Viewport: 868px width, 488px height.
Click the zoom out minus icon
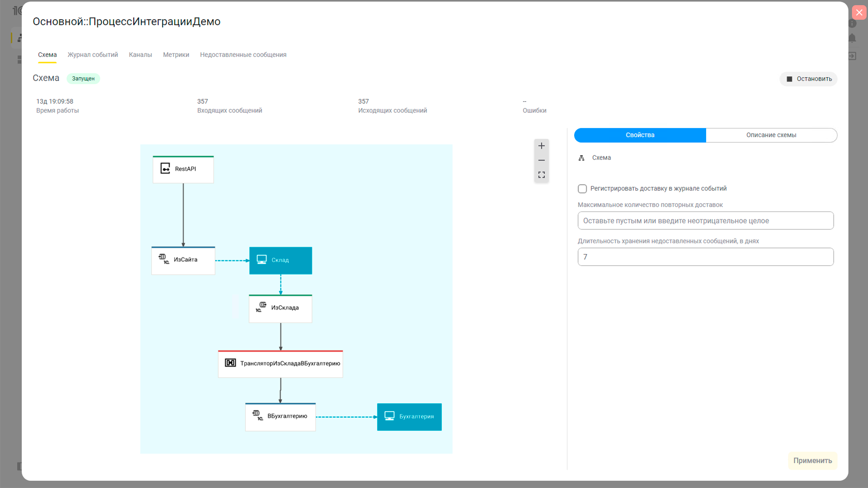pos(541,160)
